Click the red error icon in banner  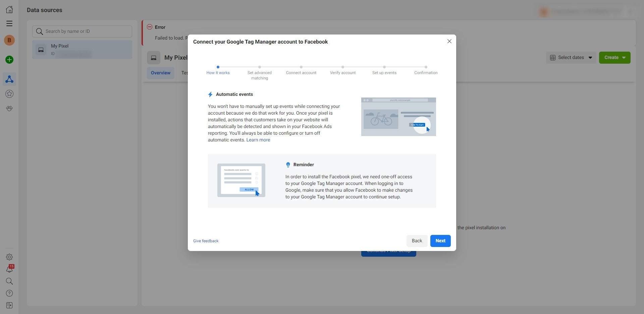click(x=150, y=27)
